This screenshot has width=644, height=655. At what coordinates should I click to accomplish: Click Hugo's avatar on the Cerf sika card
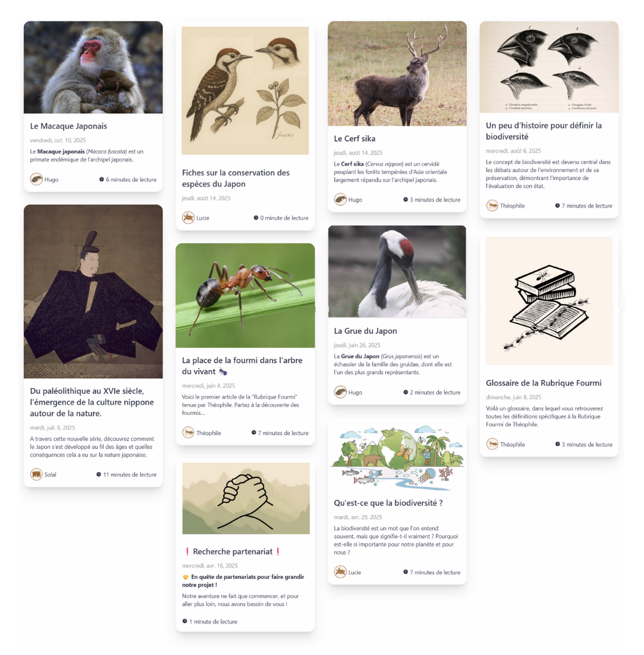(340, 200)
